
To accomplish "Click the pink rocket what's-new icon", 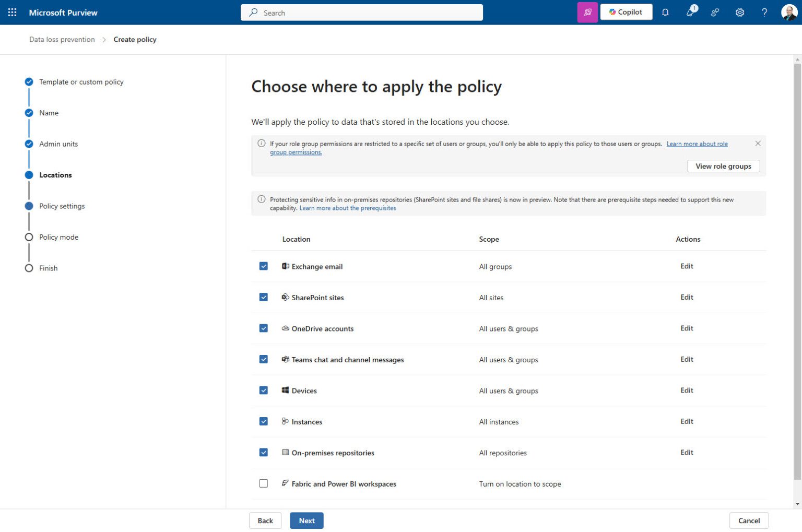I will [x=588, y=11].
